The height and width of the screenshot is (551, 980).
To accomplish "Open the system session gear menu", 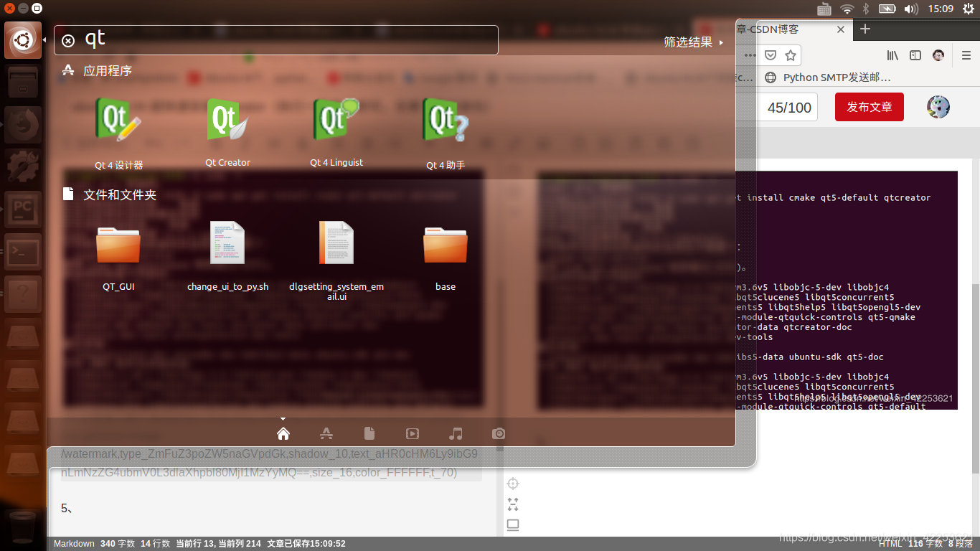I will pos(969,9).
